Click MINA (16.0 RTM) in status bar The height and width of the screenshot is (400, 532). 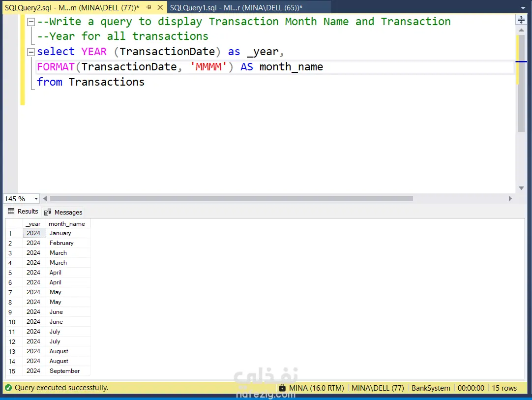pyautogui.click(x=316, y=388)
